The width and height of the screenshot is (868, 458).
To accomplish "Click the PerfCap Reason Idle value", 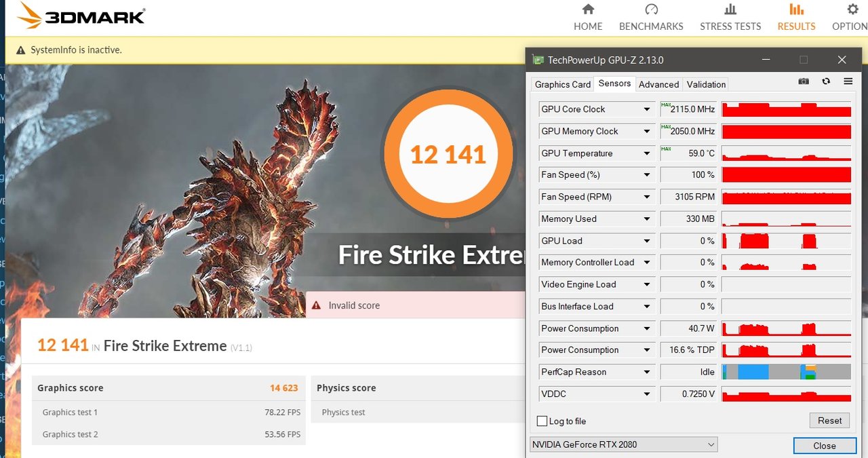I will coord(688,372).
